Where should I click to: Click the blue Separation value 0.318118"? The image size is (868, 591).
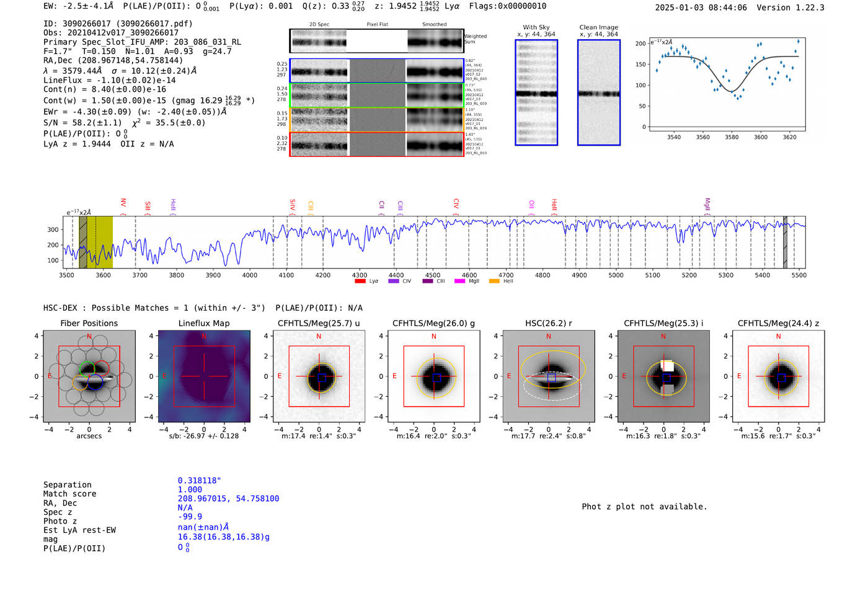point(200,481)
